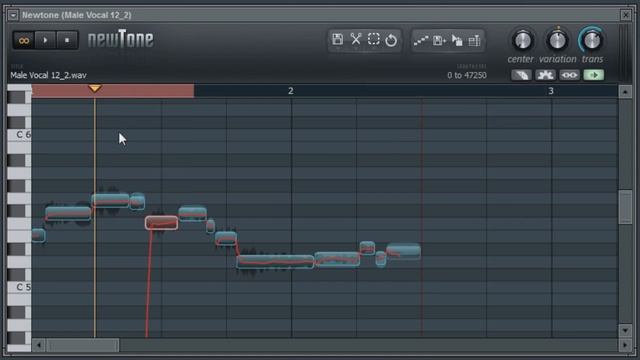Toggle the leftmost striped mode button below center
The width and height of the screenshot is (640, 360).
pos(521,75)
